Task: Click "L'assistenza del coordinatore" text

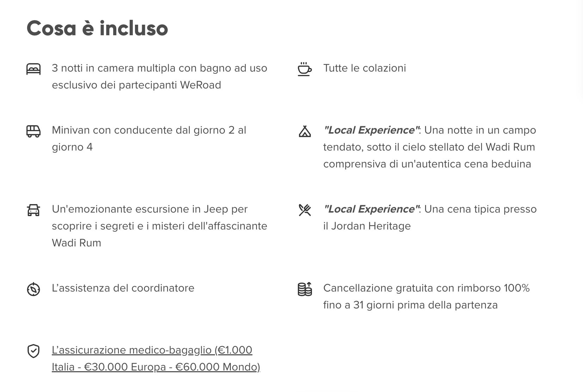Action: click(123, 288)
